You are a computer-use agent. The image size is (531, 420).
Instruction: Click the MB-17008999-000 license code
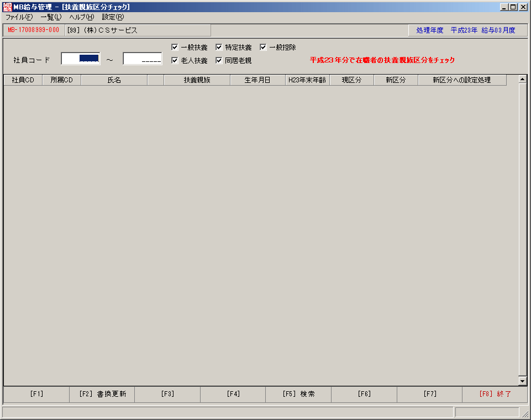(x=34, y=30)
